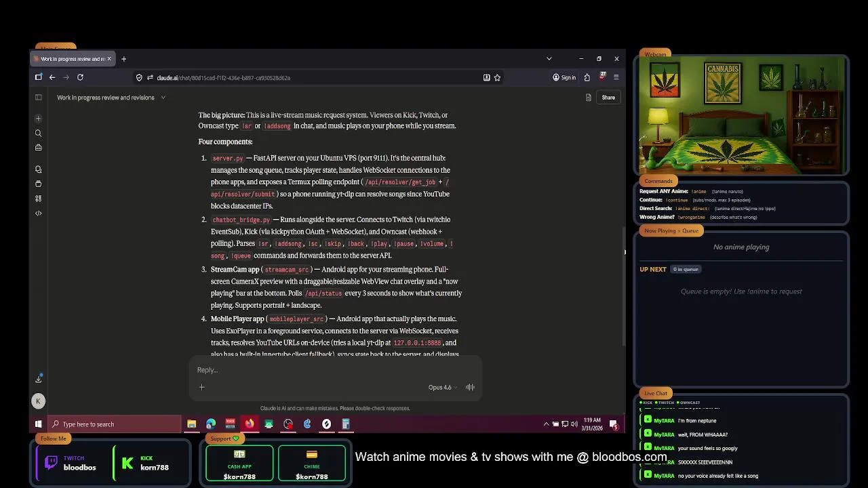This screenshot has width=868, height=488.
Task: Open the attachment plus button in reply box
Action: (x=201, y=387)
